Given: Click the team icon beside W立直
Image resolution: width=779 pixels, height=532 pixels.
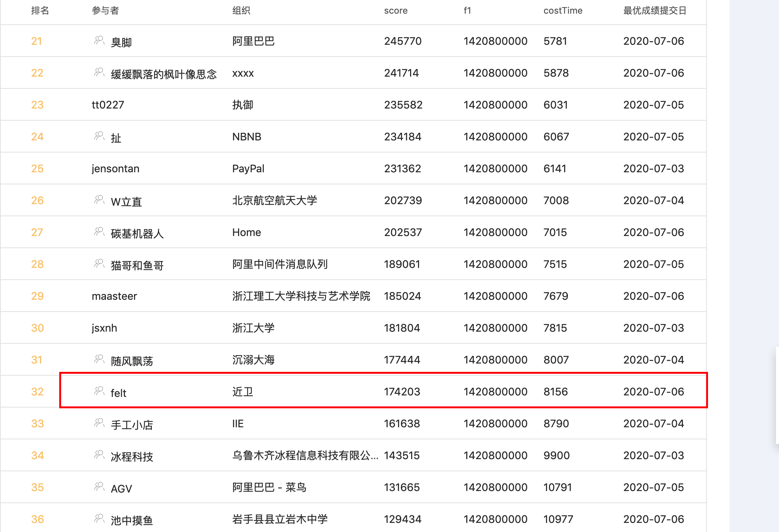Looking at the screenshot, I should 99,199.
